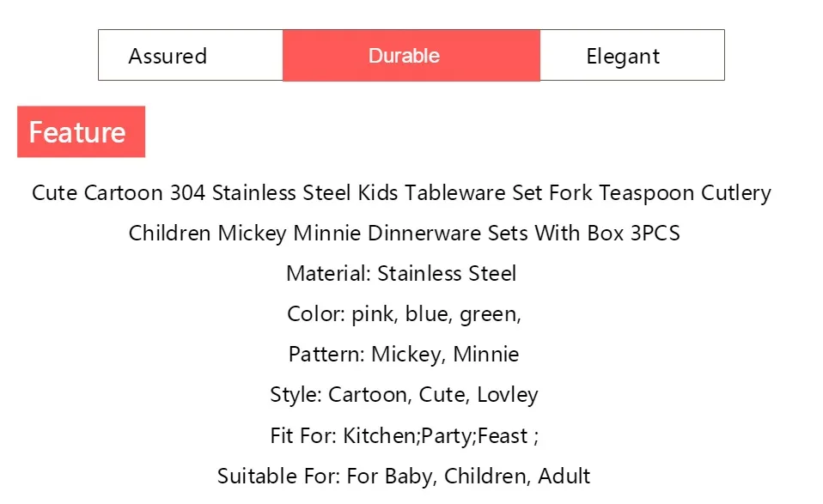
Task: Click the word Minnie in Pattern line
Action: click(486, 354)
